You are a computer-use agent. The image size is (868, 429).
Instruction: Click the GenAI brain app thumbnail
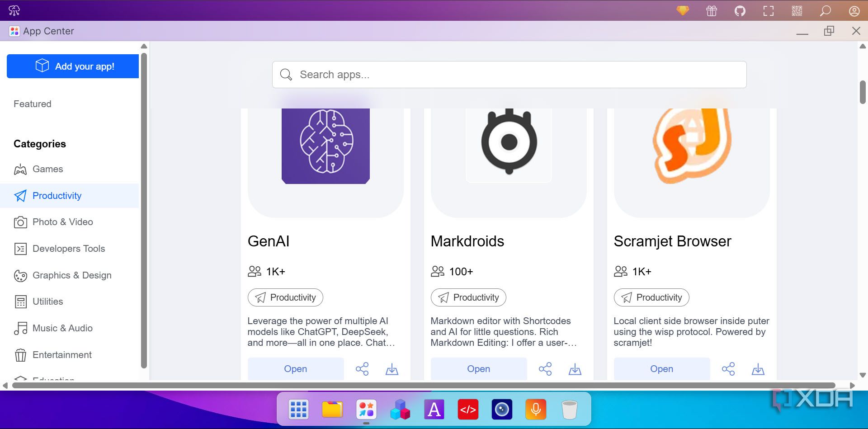[325, 146]
